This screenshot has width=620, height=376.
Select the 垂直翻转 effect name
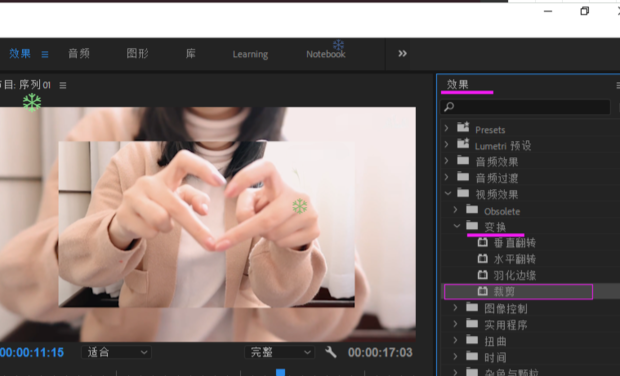point(514,243)
